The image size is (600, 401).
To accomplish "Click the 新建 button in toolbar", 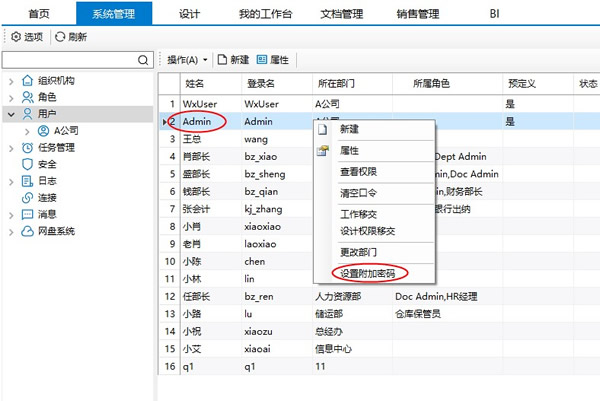I will pos(233,60).
